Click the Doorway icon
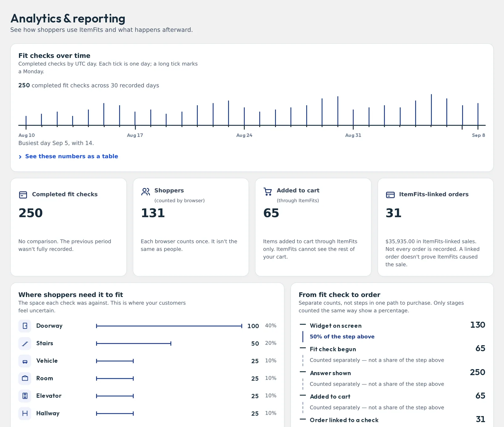Viewport: 504px width, 427px height. point(25,326)
